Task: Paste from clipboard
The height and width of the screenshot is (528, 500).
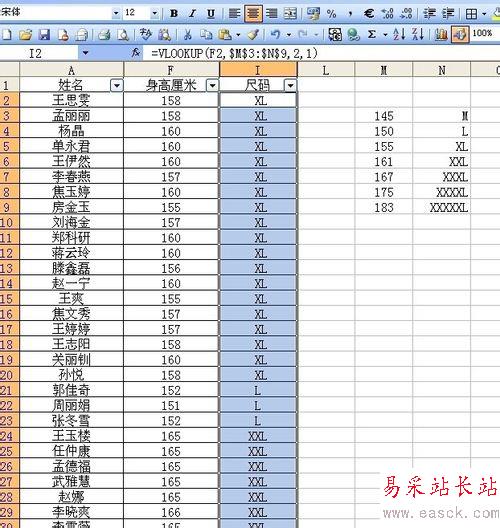Action: coord(225,34)
